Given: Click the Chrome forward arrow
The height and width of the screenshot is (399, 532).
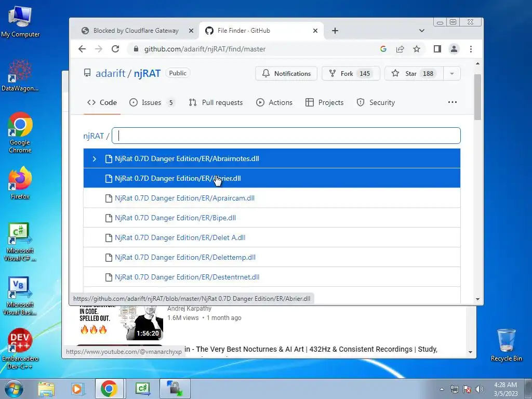Looking at the screenshot, I should pyautogui.click(x=98, y=49).
